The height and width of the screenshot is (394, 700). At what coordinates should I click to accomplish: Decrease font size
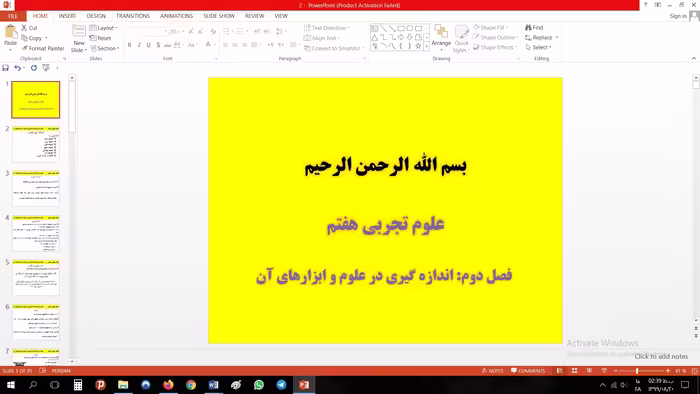[x=200, y=31]
